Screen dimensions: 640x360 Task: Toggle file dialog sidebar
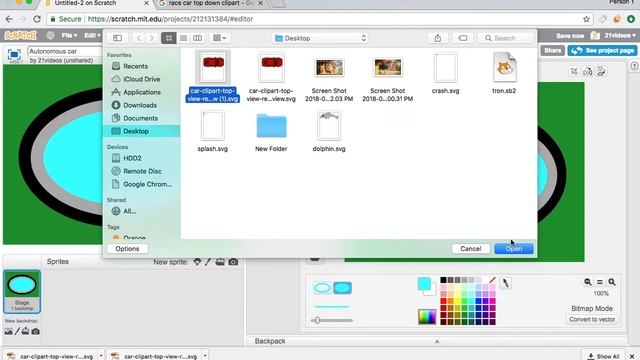pyautogui.click(x=118, y=38)
